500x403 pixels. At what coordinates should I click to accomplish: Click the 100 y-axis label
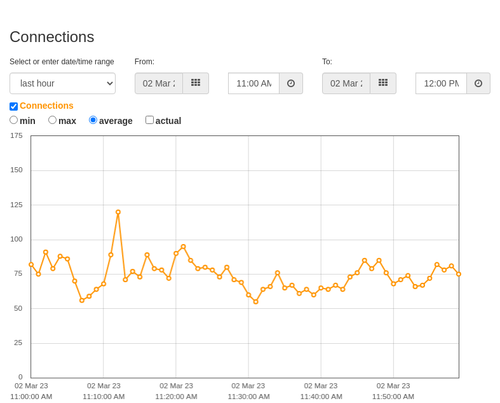pyautogui.click(x=16, y=239)
